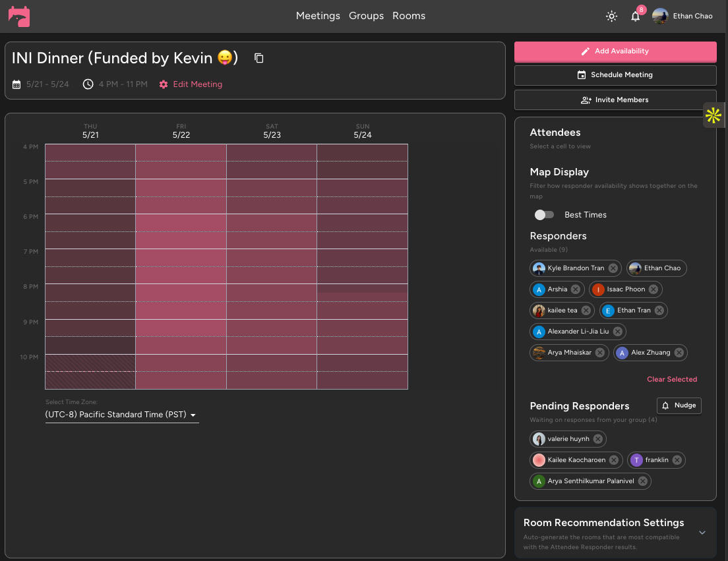The width and height of the screenshot is (728, 561).
Task: Remove Kyle Brandon Tran from responders
Action: [x=613, y=268]
